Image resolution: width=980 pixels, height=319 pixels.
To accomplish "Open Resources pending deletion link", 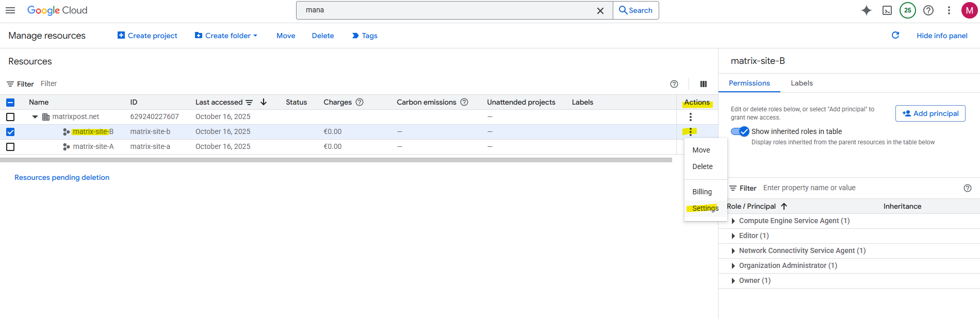I will (x=62, y=177).
